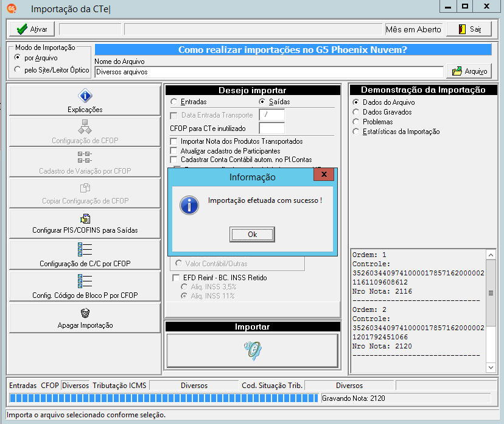Click the blue information icon in dialog

[x=189, y=205]
